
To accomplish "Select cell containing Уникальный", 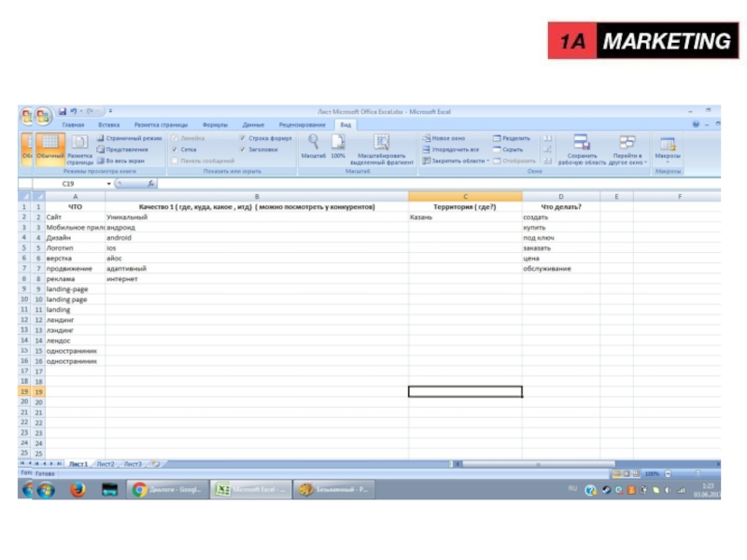I will pyautogui.click(x=257, y=217).
